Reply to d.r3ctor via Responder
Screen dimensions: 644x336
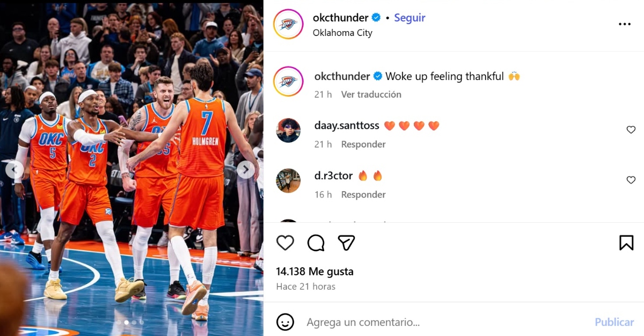(363, 195)
